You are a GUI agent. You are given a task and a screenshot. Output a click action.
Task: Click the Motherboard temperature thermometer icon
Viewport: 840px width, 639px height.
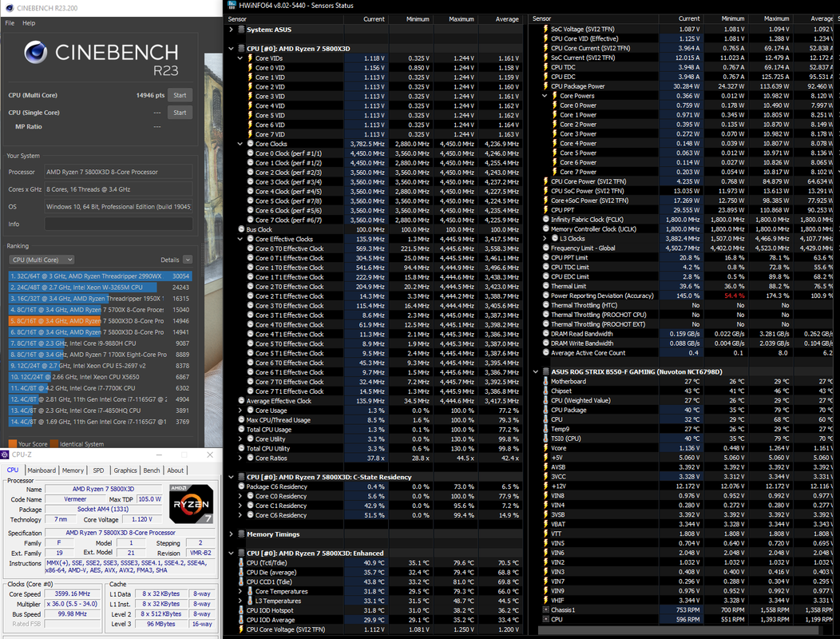click(x=546, y=382)
